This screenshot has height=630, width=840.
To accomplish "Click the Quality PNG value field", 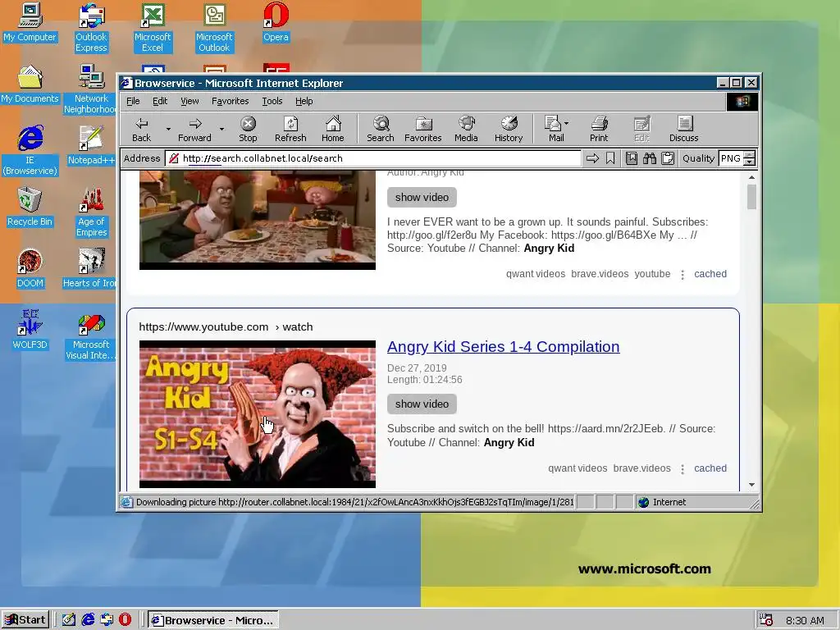I will click(732, 158).
